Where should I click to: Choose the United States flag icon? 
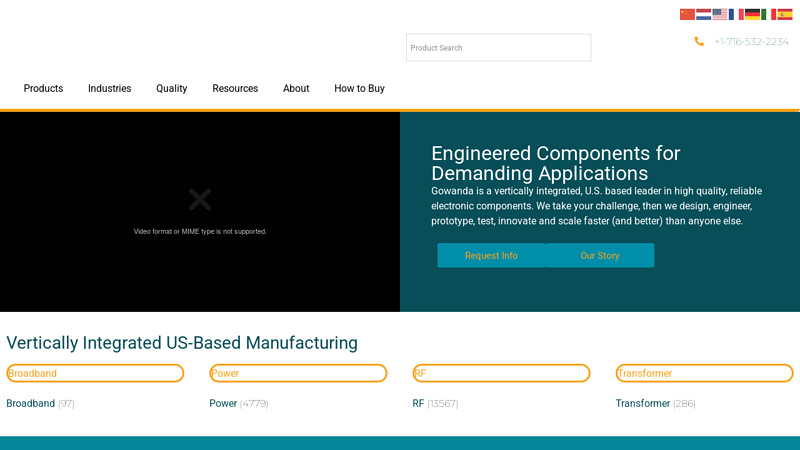point(720,15)
